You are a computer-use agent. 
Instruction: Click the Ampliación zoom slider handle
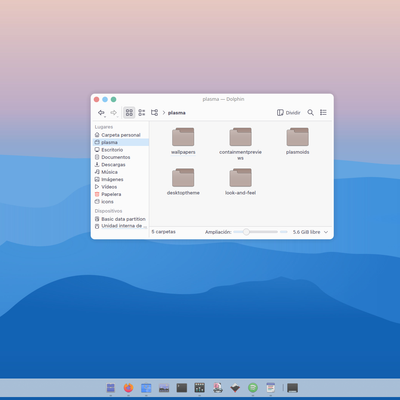coord(246,232)
